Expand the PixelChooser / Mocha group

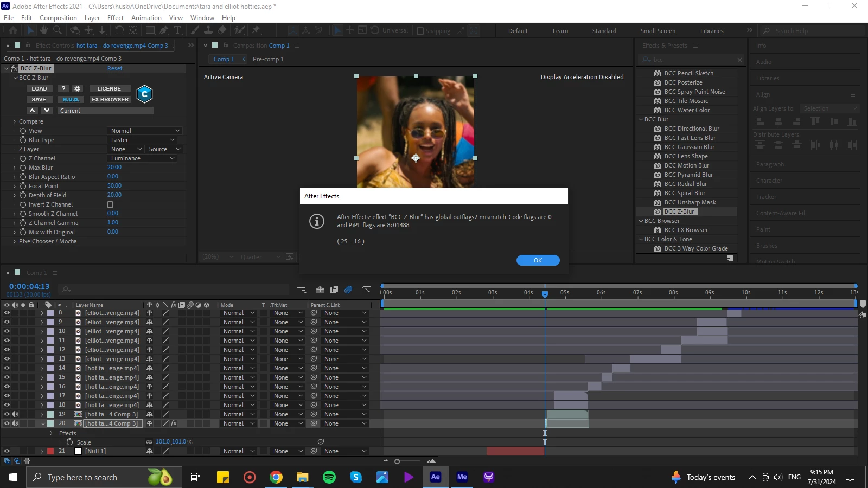click(x=15, y=242)
